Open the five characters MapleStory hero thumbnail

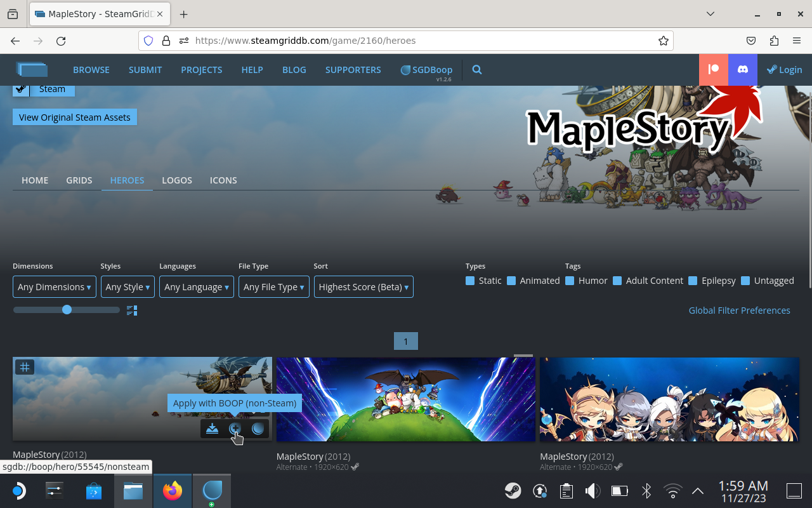(669, 399)
